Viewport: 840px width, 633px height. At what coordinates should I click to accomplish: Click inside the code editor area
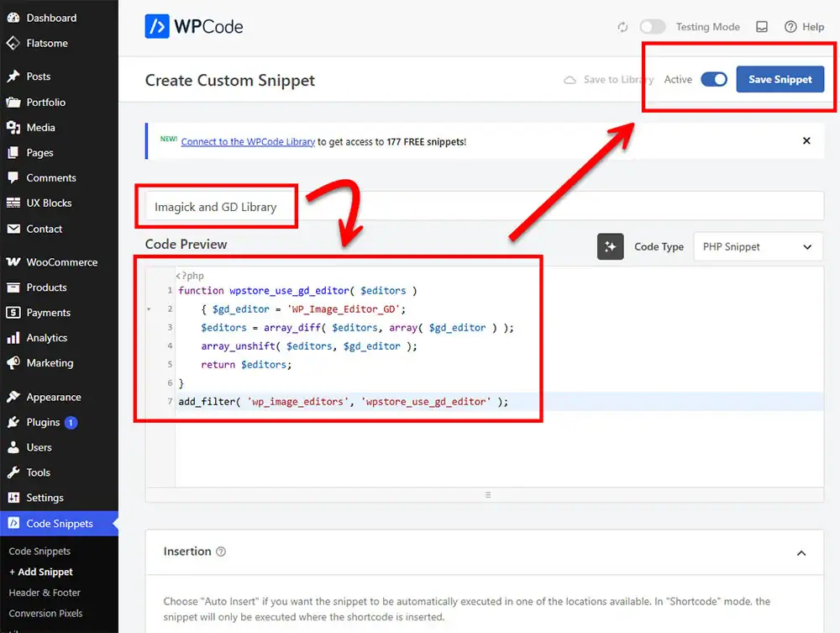pos(499,377)
